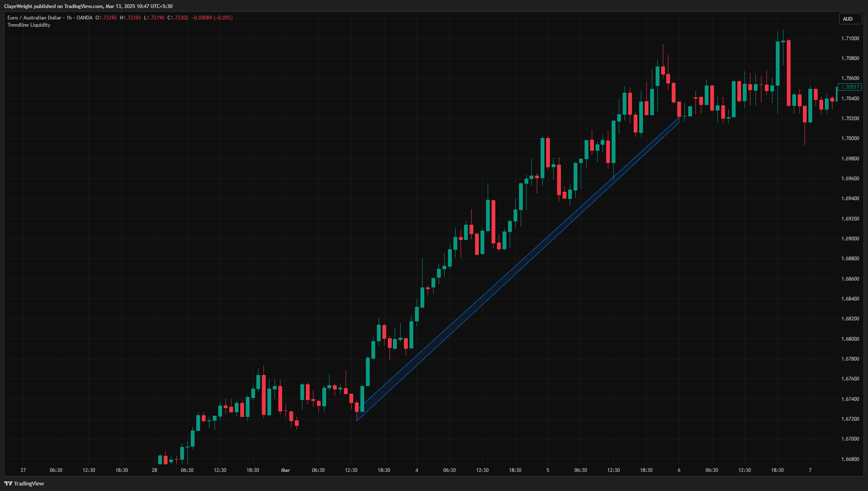Toggle the AUD currency display button
This screenshot has height=491, width=868.
tap(850, 19)
